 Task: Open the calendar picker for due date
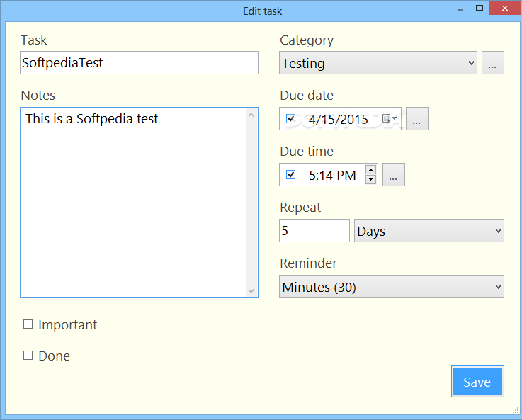point(390,118)
